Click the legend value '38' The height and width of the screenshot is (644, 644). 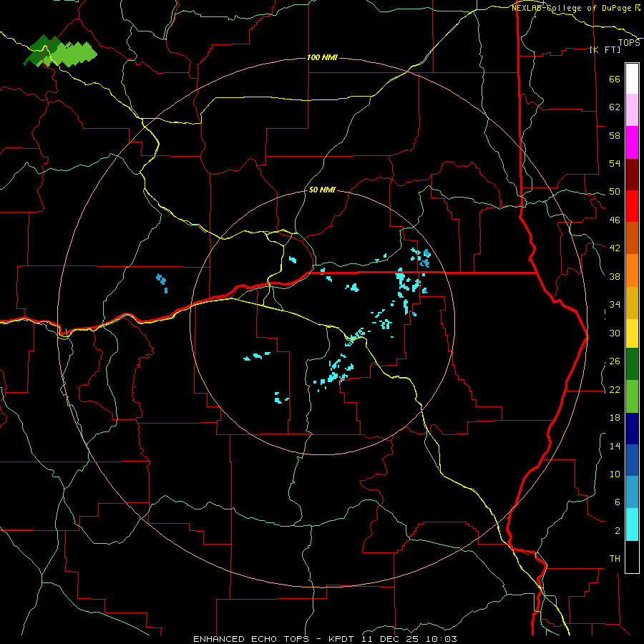tap(615, 277)
